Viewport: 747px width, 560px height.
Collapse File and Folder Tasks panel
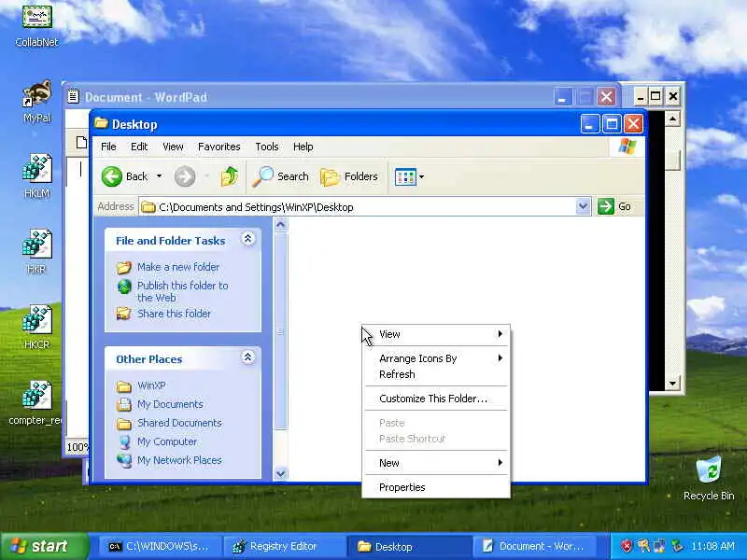point(247,238)
